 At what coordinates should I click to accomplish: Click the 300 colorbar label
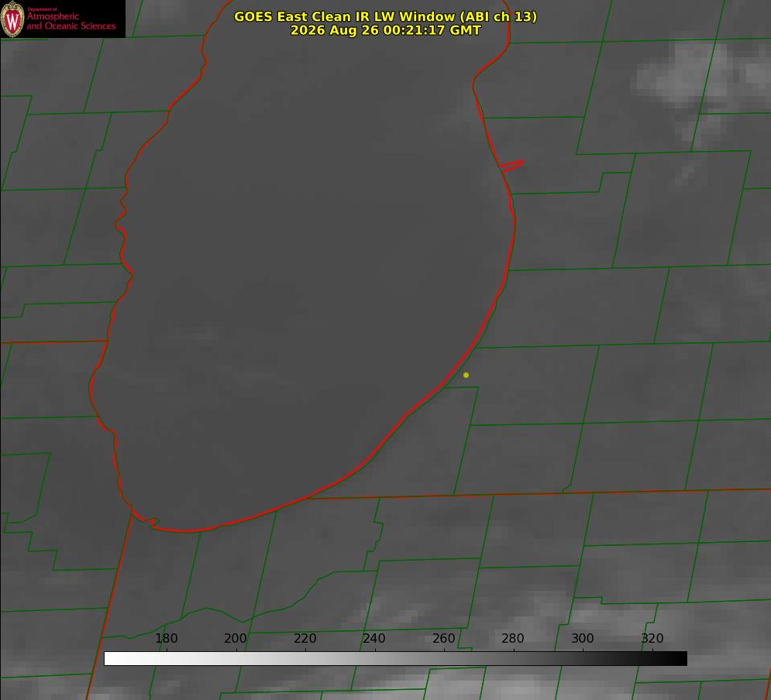pyautogui.click(x=583, y=638)
